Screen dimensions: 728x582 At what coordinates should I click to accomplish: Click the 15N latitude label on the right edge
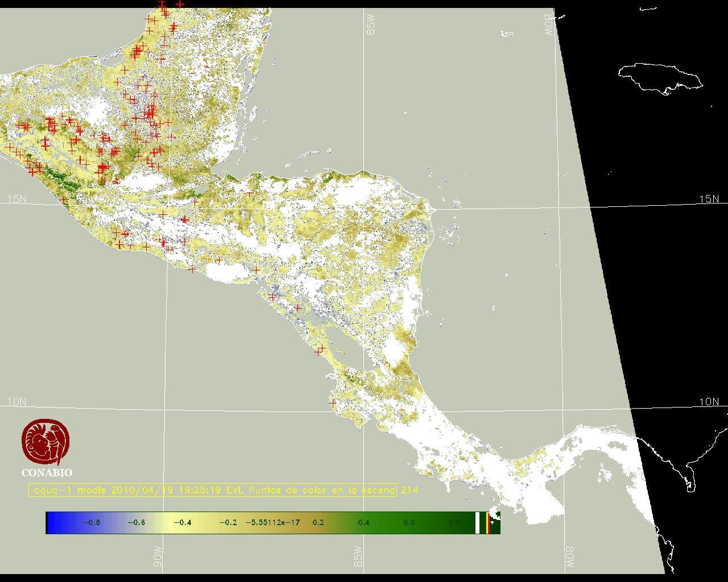click(709, 199)
